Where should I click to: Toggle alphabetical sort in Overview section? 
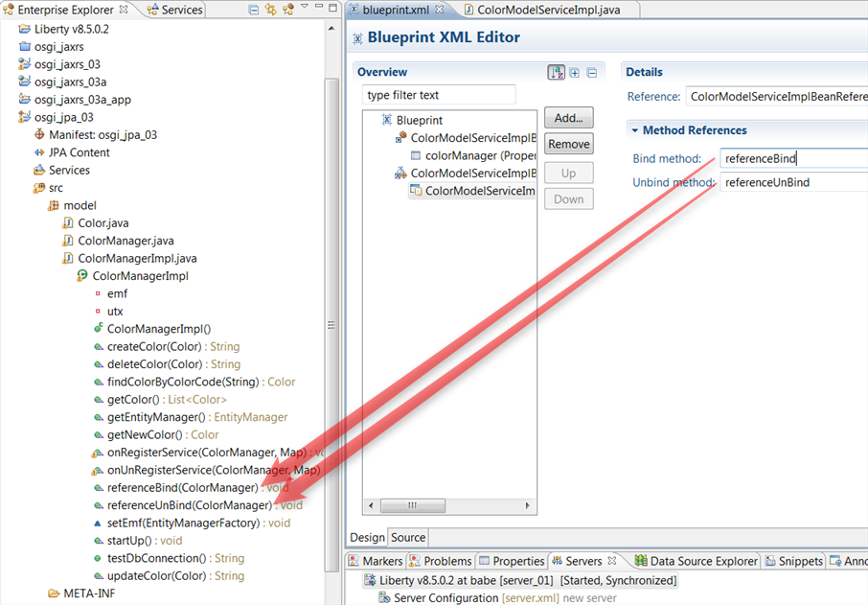556,72
